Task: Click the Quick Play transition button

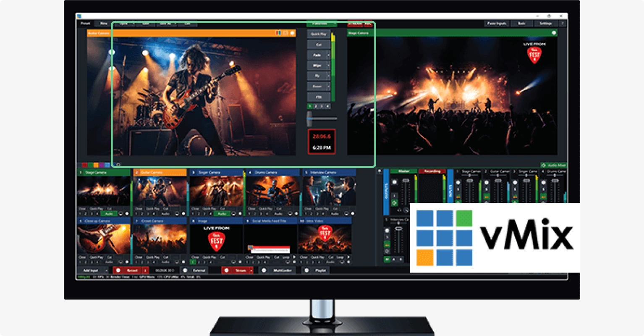Action: [318, 34]
